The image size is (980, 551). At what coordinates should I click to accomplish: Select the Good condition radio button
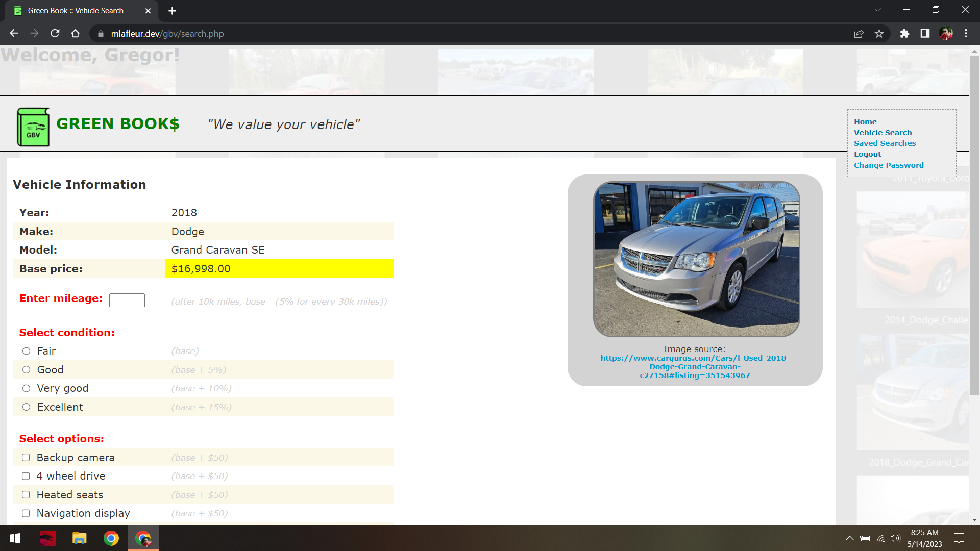(27, 370)
